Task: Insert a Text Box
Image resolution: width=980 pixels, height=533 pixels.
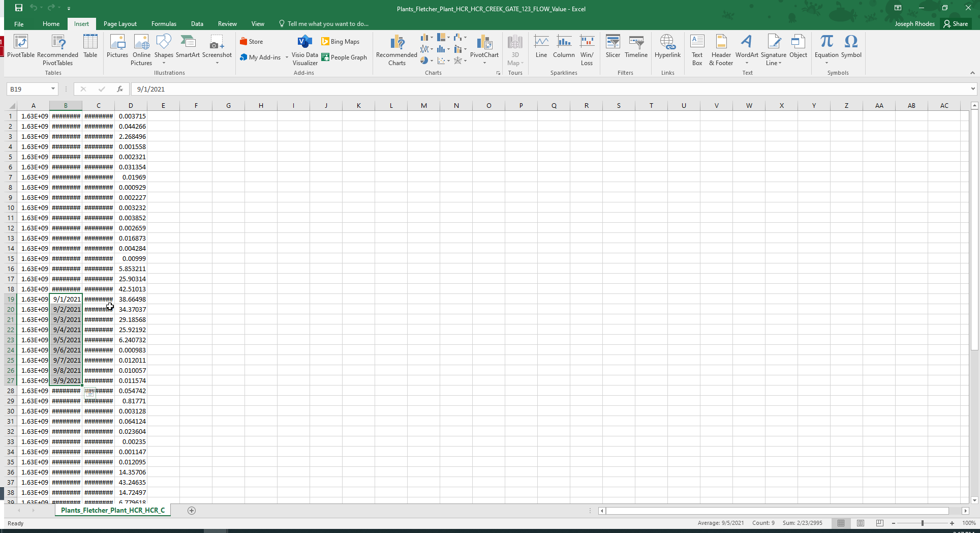Action: click(x=697, y=50)
